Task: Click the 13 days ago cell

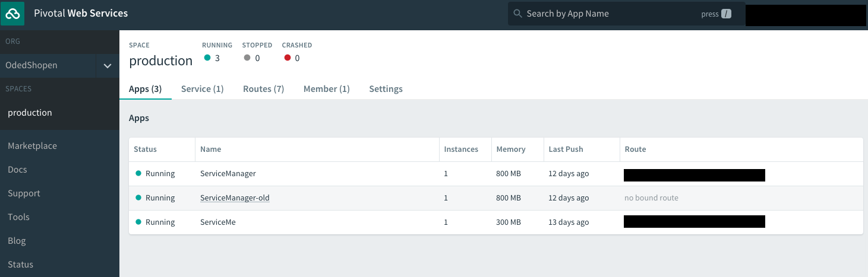Action: click(x=569, y=222)
